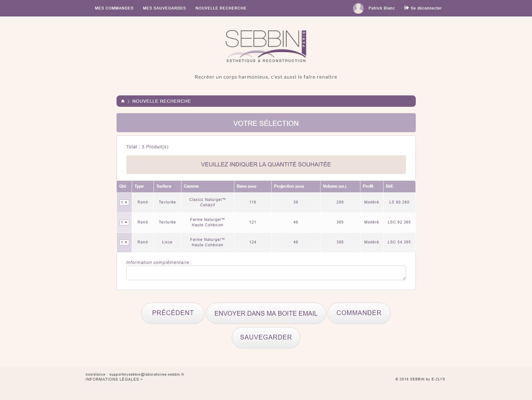Click projection value 48
Viewport: 532px width, 400px height.
click(296, 242)
